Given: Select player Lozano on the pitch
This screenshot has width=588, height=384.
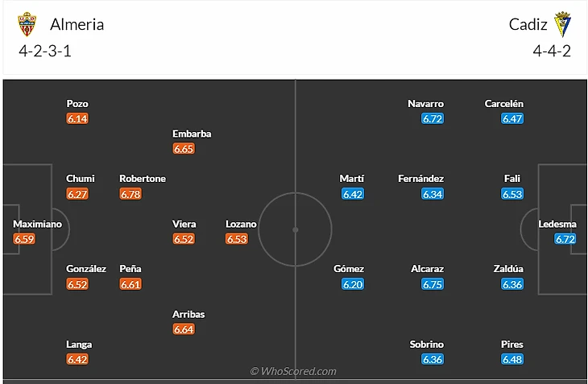Looking at the screenshot, I should [241, 224].
